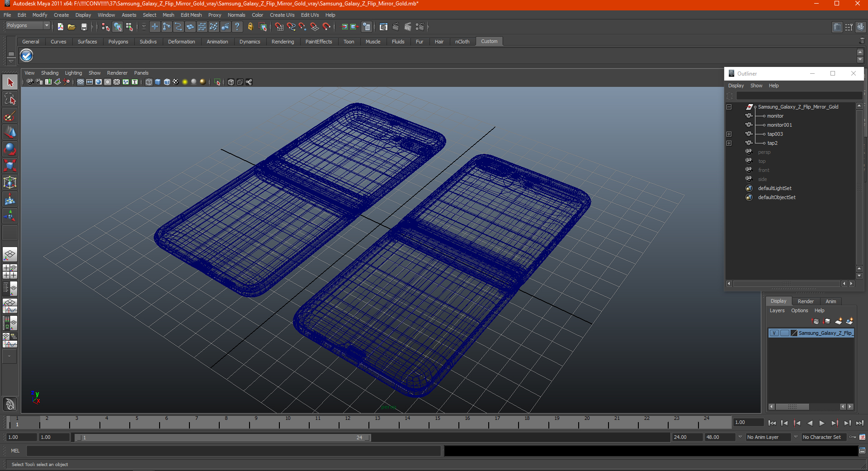The width and height of the screenshot is (868, 471).
Task: Switch to the Rendering shelf tab
Action: coord(283,42)
